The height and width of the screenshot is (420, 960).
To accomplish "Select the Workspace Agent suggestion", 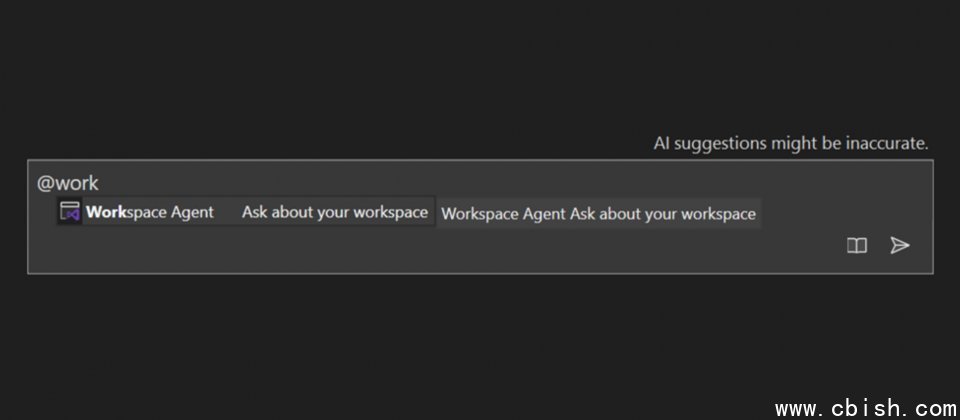I will pos(246,212).
